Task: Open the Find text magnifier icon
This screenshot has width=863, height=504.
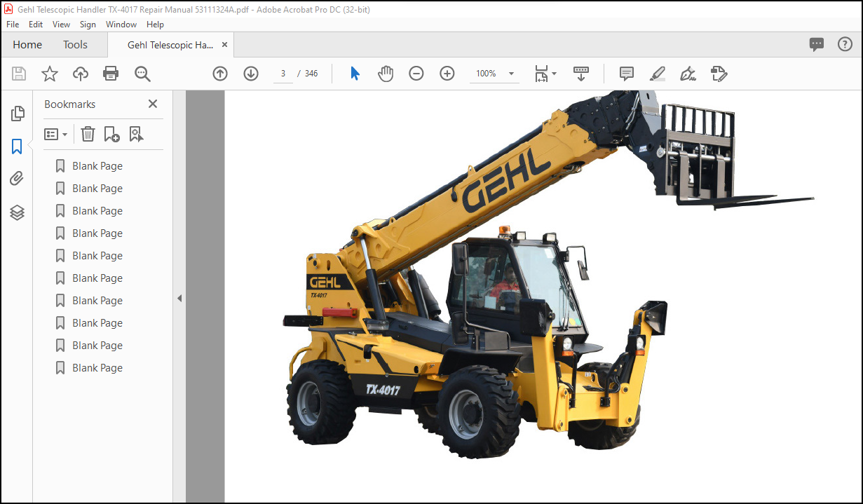Action: click(x=142, y=74)
